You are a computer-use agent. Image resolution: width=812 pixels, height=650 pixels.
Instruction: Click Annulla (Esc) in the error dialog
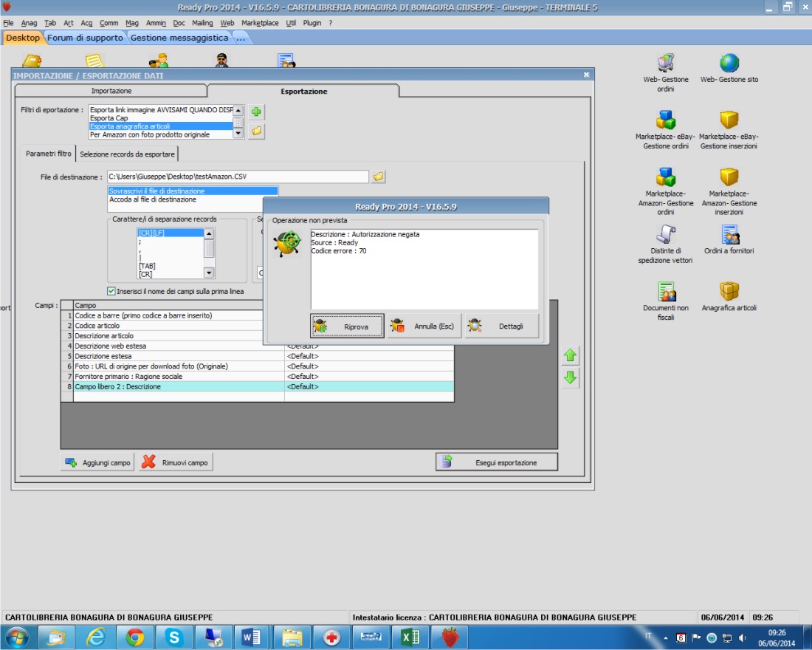click(424, 326)
